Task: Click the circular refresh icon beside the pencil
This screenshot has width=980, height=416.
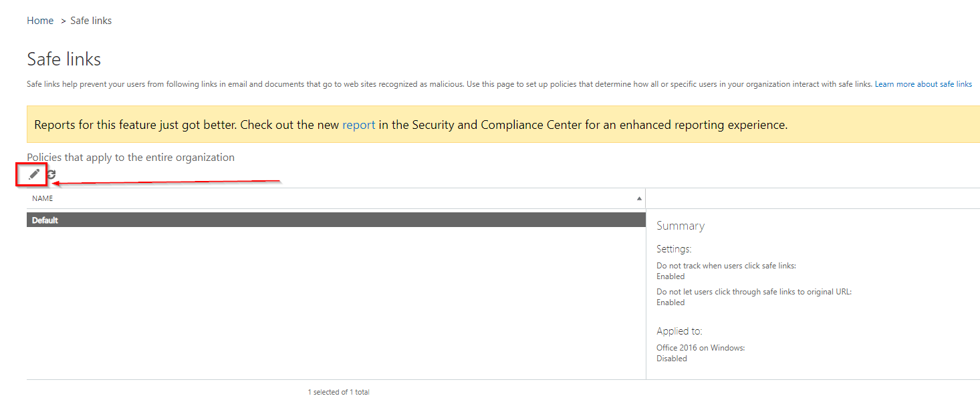Action: click(x=51, y=174)
